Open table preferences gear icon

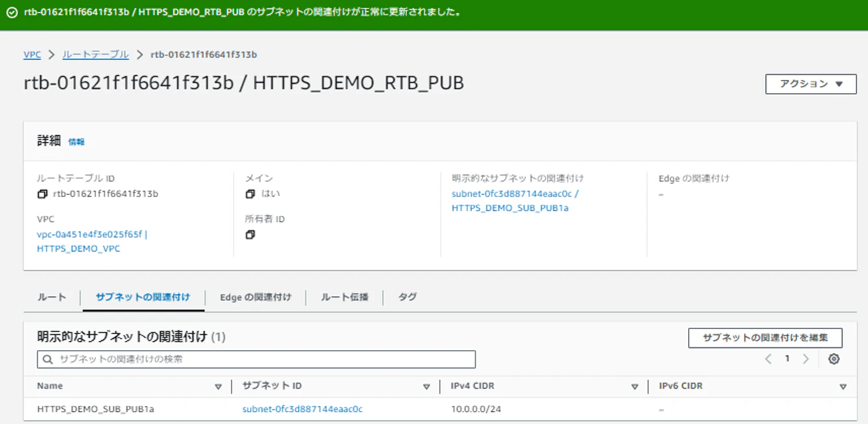[834, 359]
